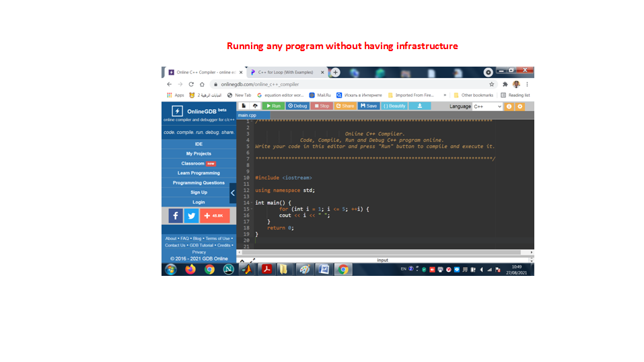Reload the current page
644x362 pixels.
[191, 84]
